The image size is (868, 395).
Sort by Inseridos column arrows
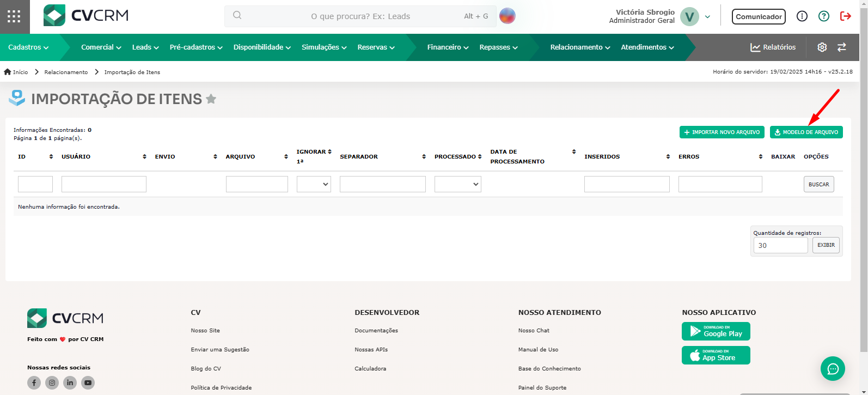[668, 156]
